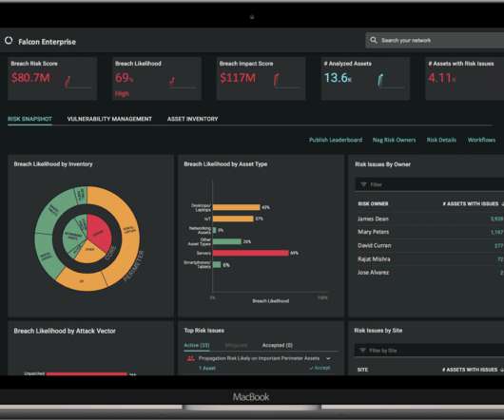
Task: Sort by # Assets With Issues in site table
Action: [473, 370]
